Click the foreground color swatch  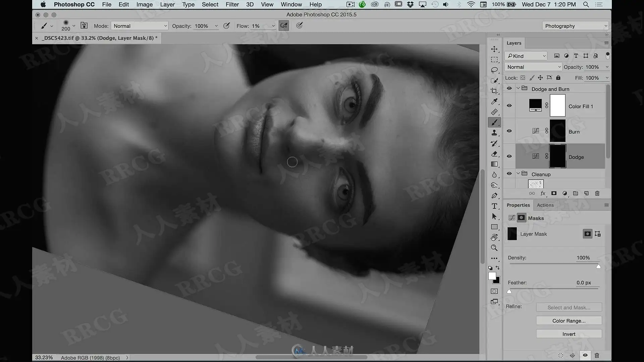[x=492, y=276]
